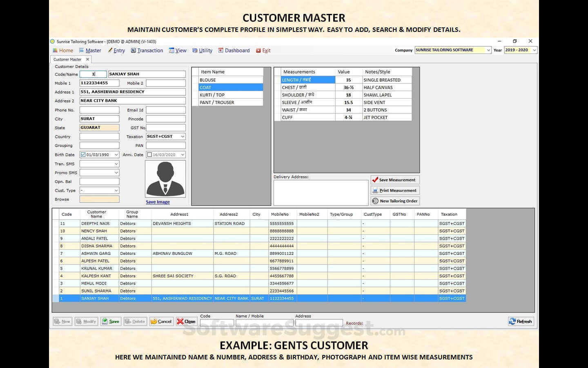Click the red Close icon button
Viewport: 588px width, 368px height.
tap(180, 321)
